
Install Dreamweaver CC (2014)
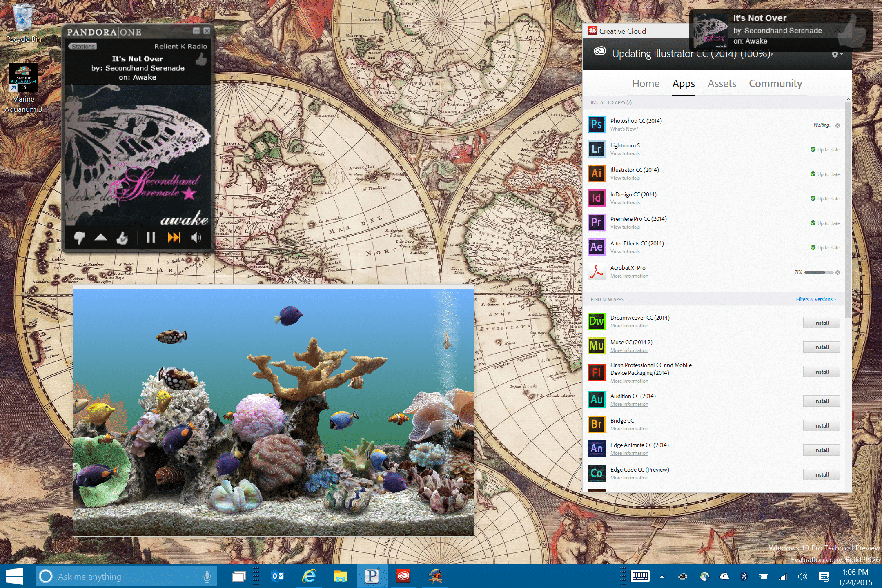821,323
